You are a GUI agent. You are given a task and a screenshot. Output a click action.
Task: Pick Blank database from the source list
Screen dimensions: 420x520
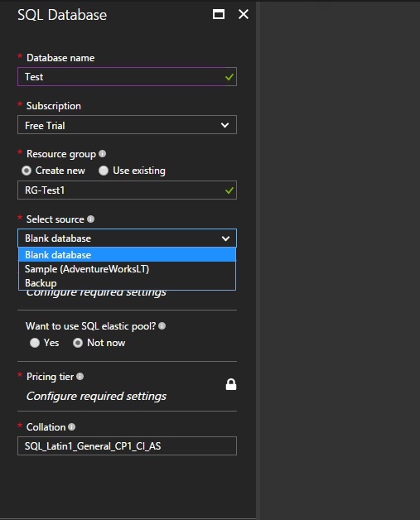[127, 255]
